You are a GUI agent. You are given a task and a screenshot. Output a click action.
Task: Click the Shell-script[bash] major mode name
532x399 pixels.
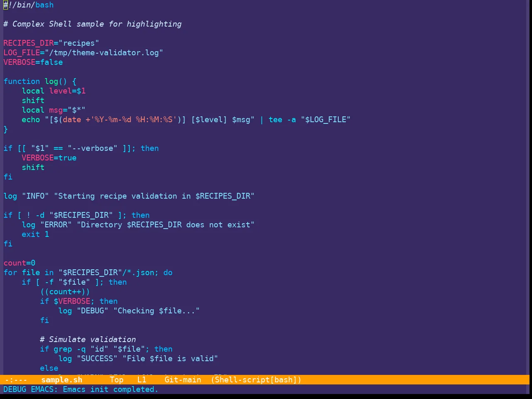(256, 380)
